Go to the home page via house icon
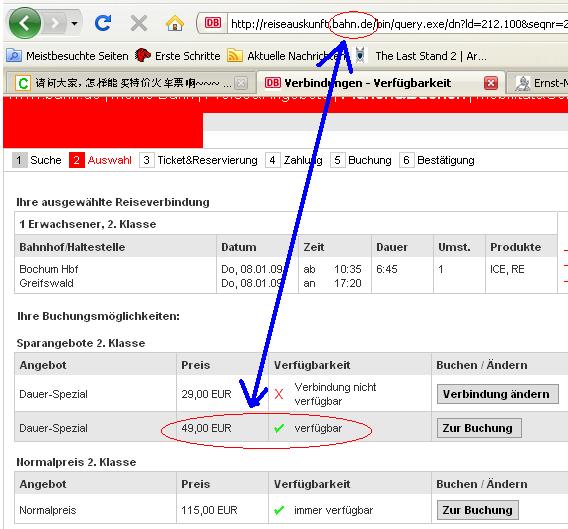568x529 pixels. (175, 24)
